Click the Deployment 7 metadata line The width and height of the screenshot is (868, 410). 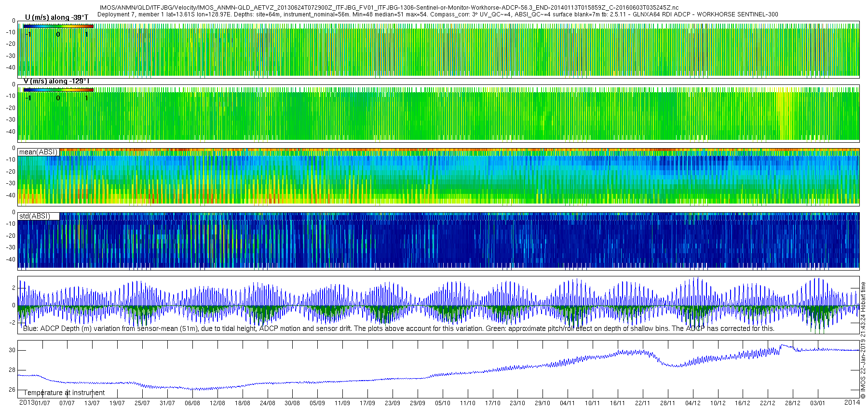coord(437,14)
